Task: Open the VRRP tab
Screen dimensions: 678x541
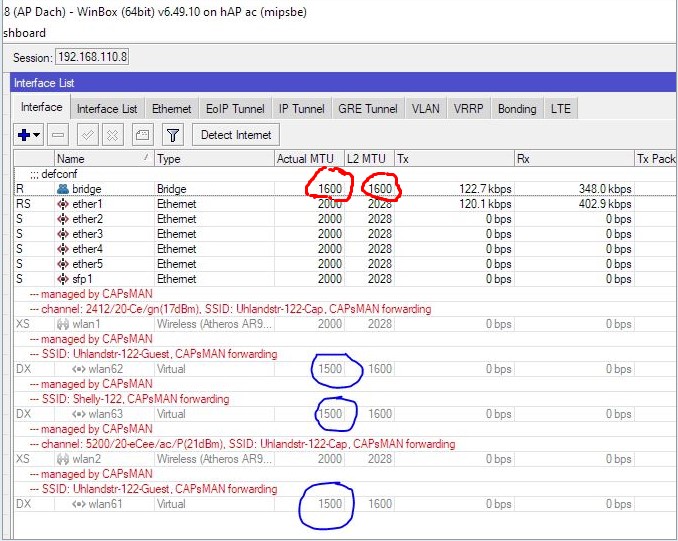Action: pyautogui.click(x=468, y=109)
